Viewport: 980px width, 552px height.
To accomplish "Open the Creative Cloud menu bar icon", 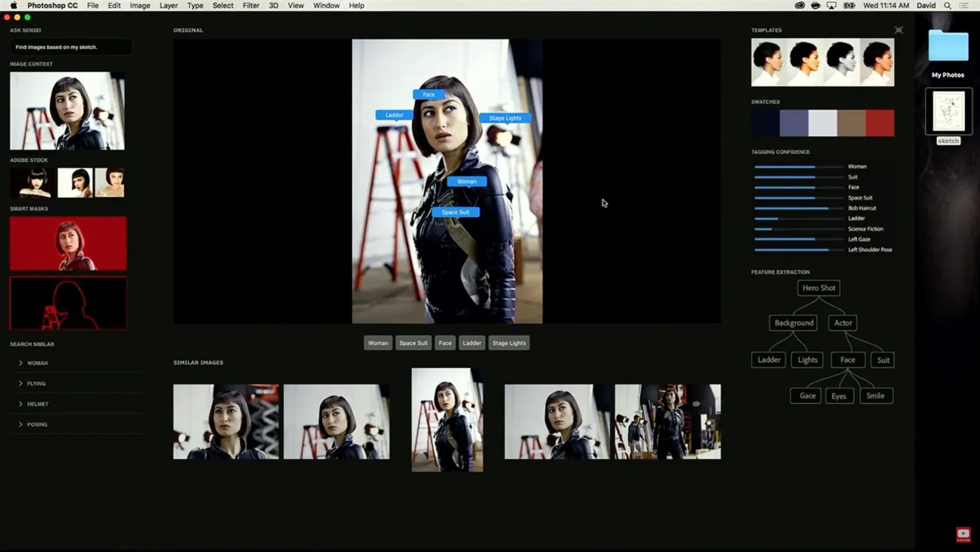I will tap(799, 5).
